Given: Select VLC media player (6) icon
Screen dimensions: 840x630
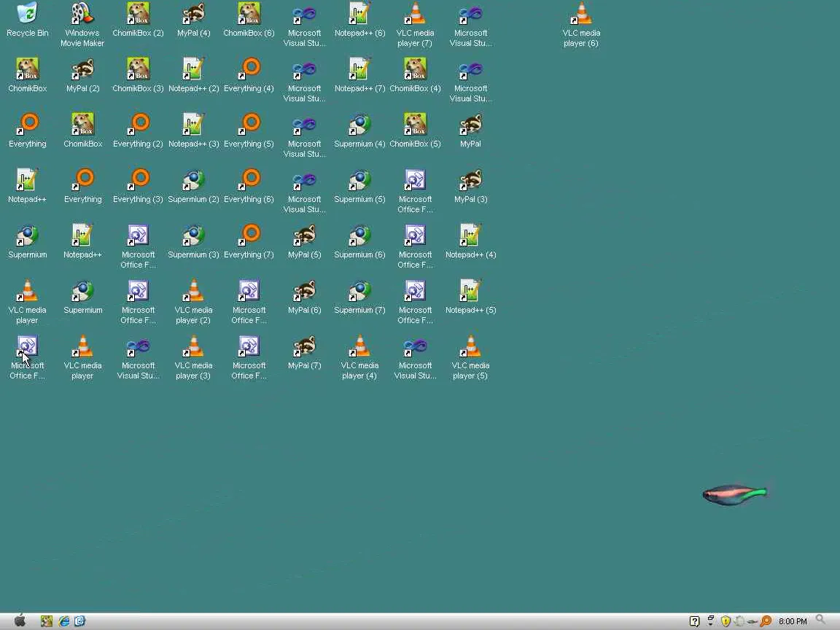Looking at the screenshot, I should tap(581, 24).
